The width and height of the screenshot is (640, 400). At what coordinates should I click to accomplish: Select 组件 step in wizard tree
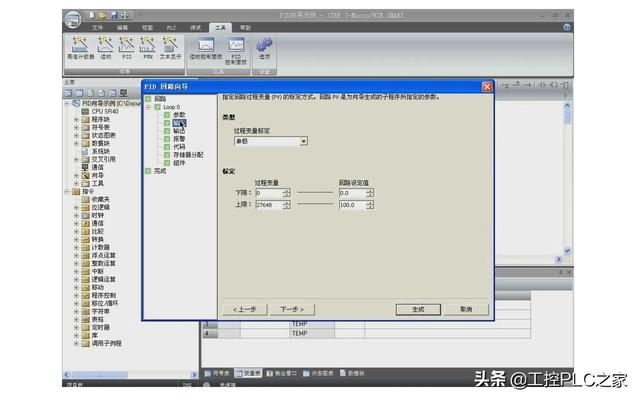(179, 163)
